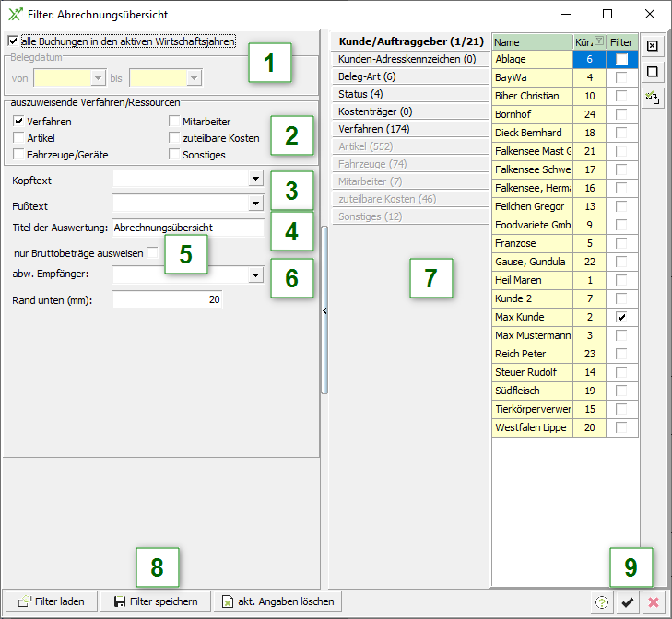Click the Filter speichern button
The width and height of the screenshot is (672, 619).
coord(155,601)
